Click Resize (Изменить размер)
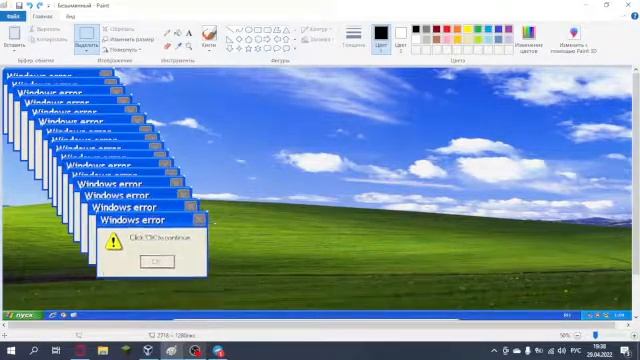This screenshot has height=360, width=640. click(x=129, y=40)
